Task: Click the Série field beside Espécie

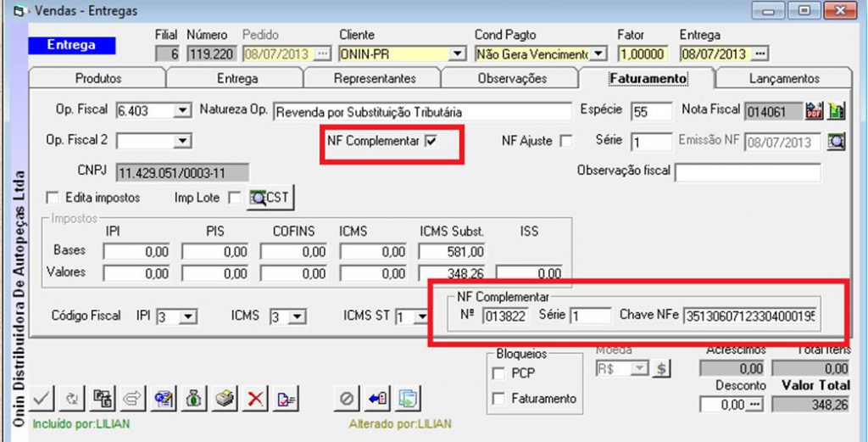Action: [x=652, y=142]
